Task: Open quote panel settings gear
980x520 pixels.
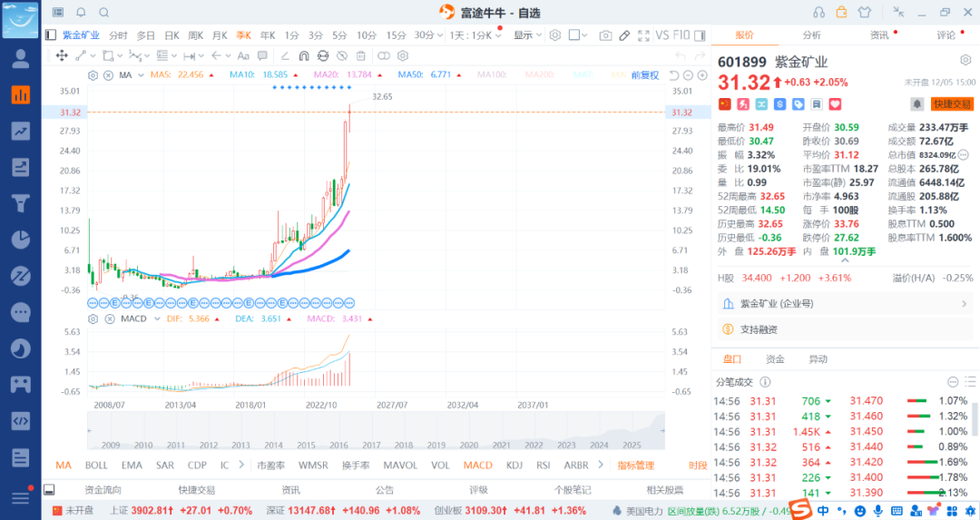Action: click(x=965, y=60)
